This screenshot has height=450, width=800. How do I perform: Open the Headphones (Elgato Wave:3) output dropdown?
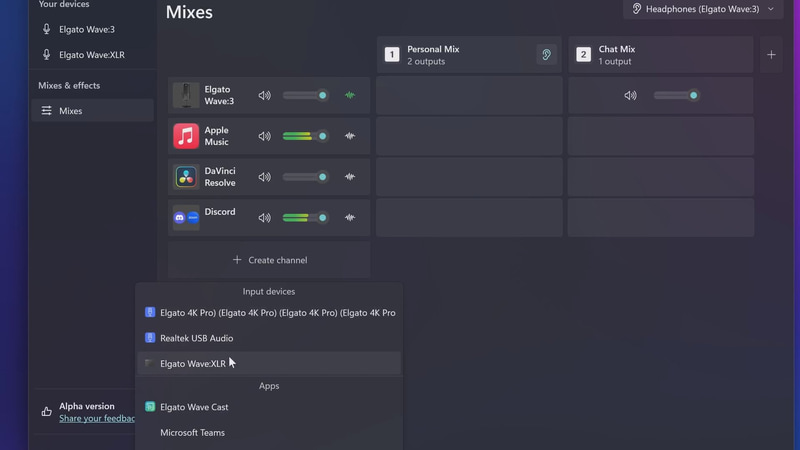[x=703, y=9]
